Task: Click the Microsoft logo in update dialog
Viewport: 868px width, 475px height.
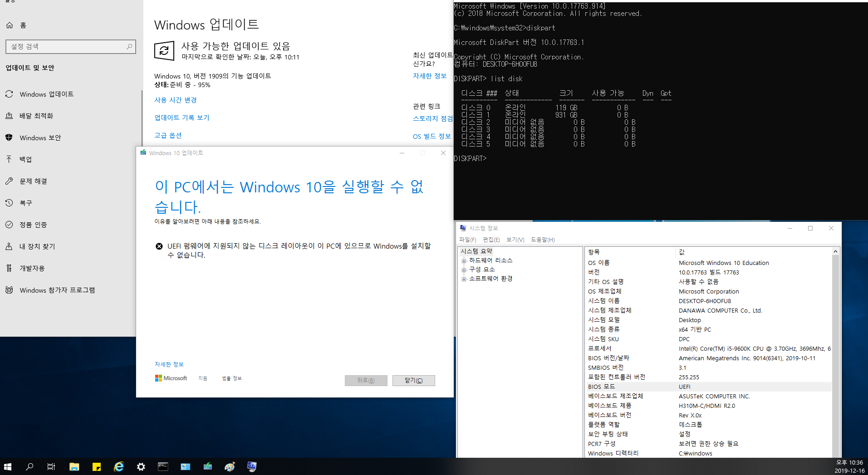Action: click(171, 378)
